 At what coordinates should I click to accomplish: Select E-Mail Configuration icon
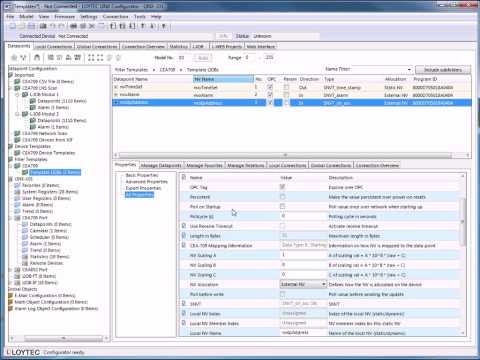click(10, 296)
